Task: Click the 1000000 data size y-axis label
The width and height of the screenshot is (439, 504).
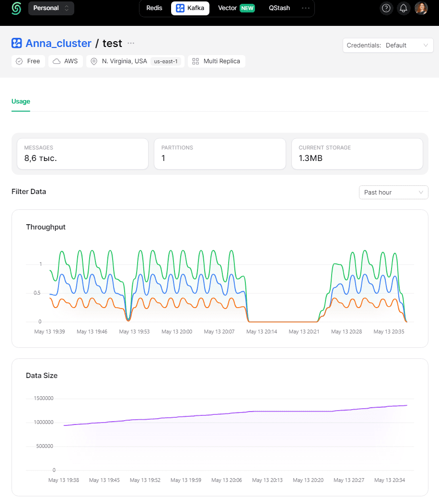Action: click(x=44, y=423)
